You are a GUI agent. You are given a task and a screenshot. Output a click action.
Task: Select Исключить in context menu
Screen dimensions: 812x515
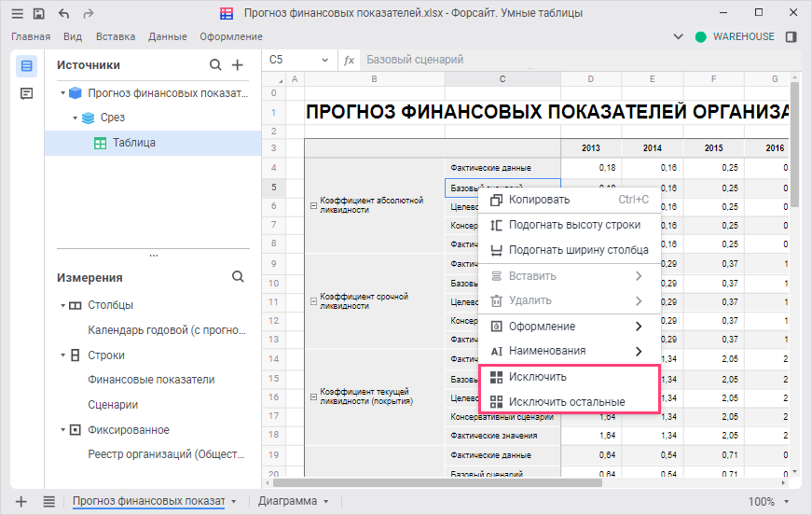(569, 377)
